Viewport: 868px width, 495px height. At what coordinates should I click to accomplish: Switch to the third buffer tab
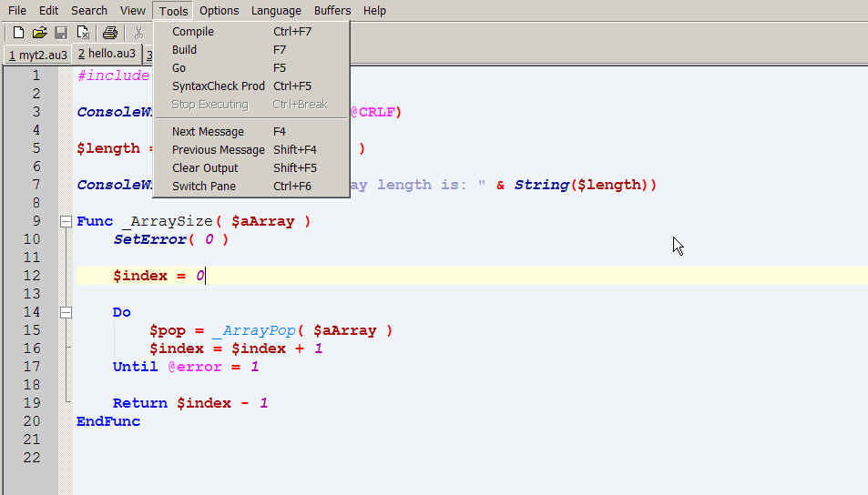coord(148,56)
